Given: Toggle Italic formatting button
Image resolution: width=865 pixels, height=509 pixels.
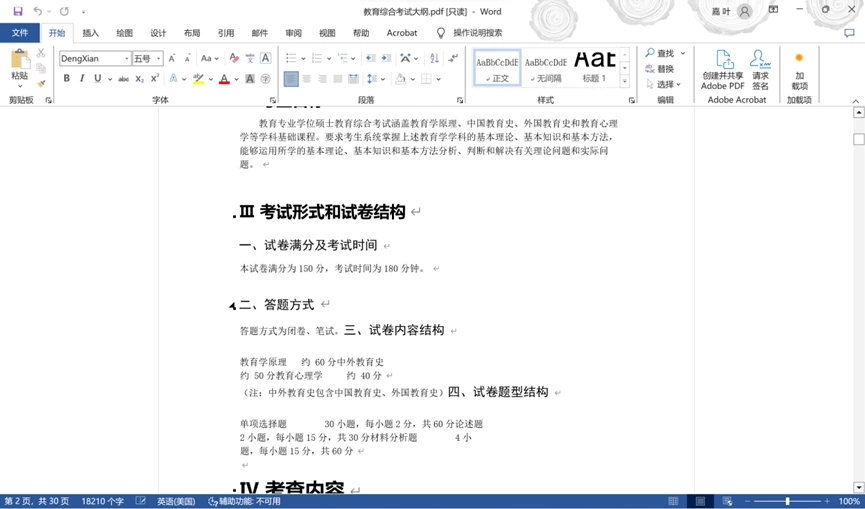Looking at the screenshot, I should 82,78.
